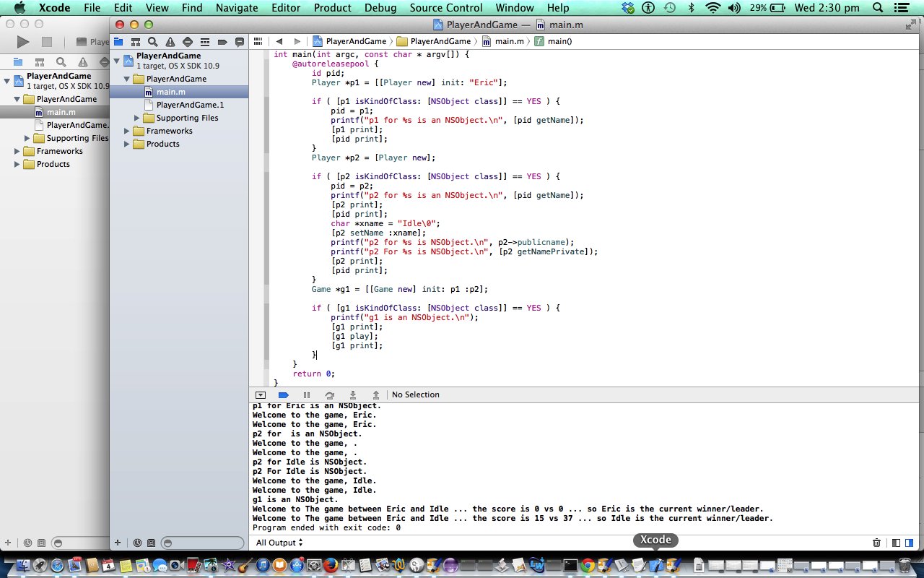Open Symbol navigator in front window

coord(135,42)
